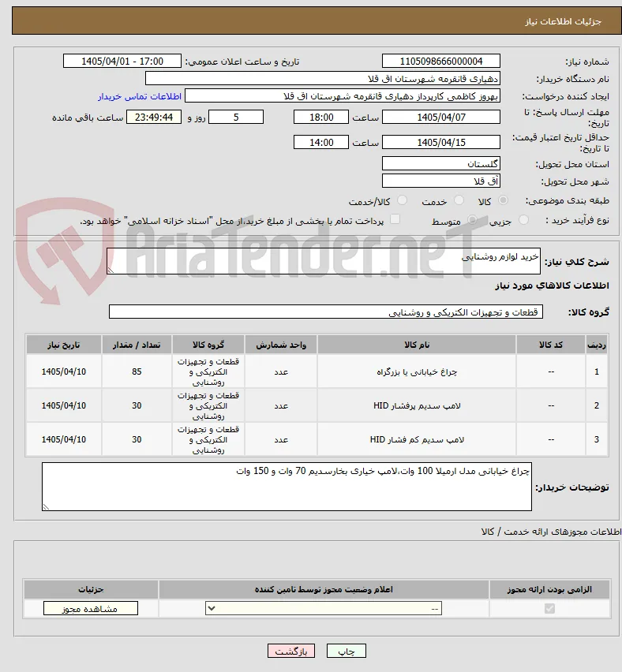622x672 pixels.
Task: Click the buyer organization name field
Action: click(323, 79)
